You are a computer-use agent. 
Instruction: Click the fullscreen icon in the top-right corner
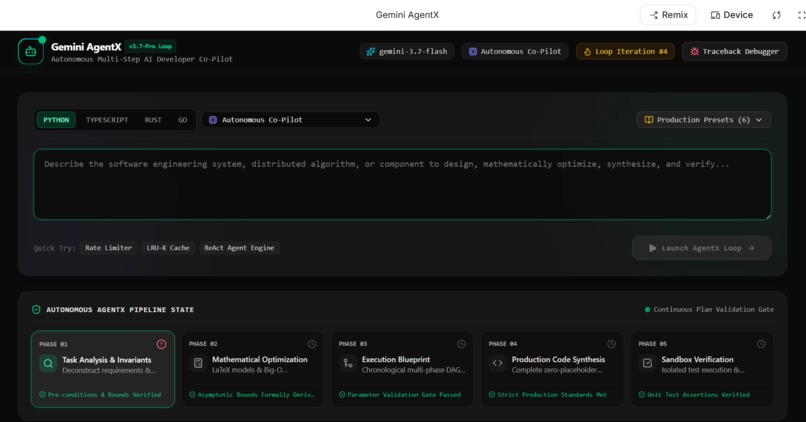[801, 15]
